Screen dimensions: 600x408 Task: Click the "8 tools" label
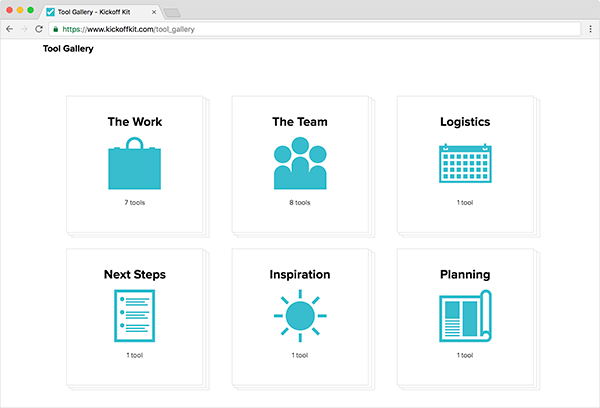(300, 202)
